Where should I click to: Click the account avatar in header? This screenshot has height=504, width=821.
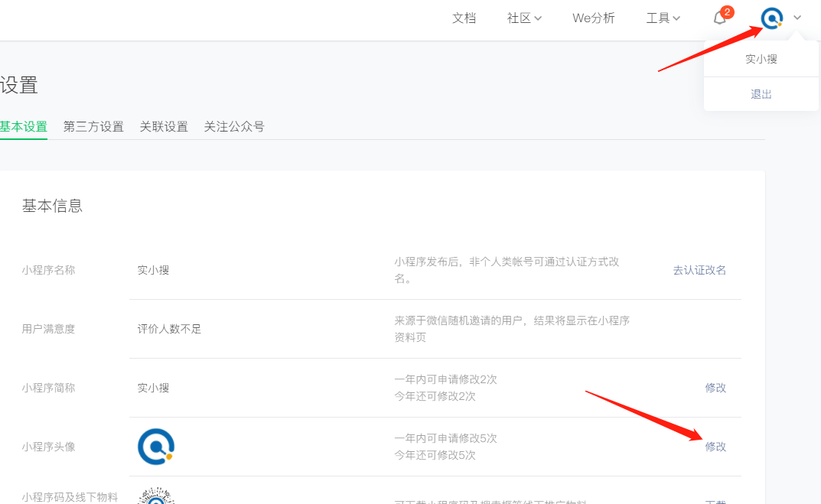772,18
